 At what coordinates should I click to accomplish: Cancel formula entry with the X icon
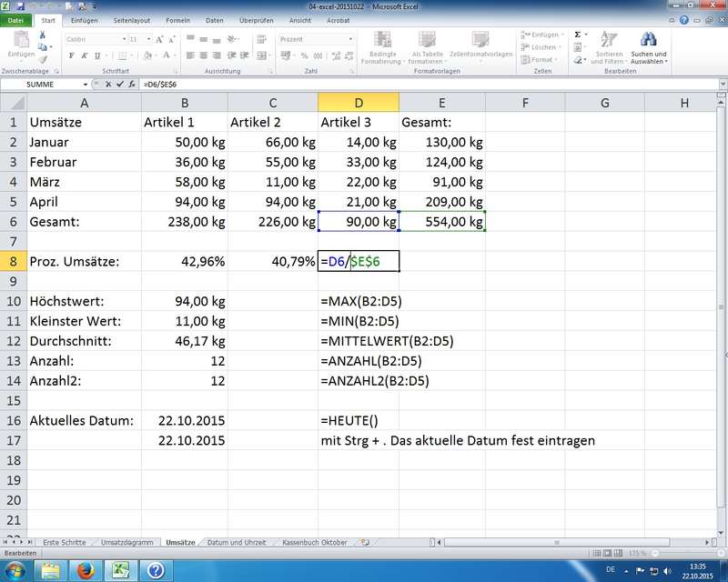(107, 84)
